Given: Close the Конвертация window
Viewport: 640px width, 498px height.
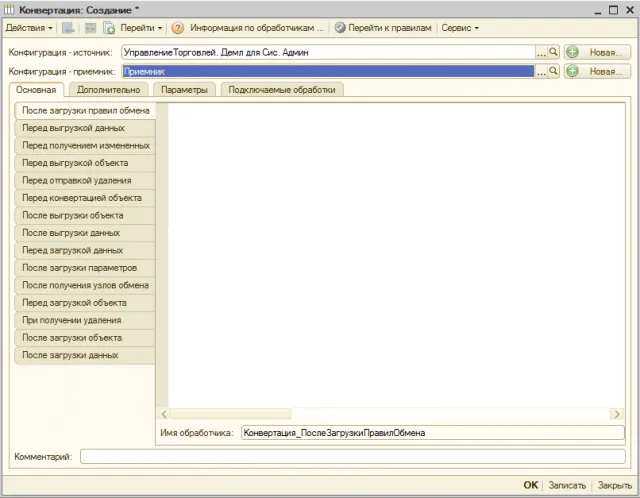Looking at the screenshot, I should [x=630, y=10].
